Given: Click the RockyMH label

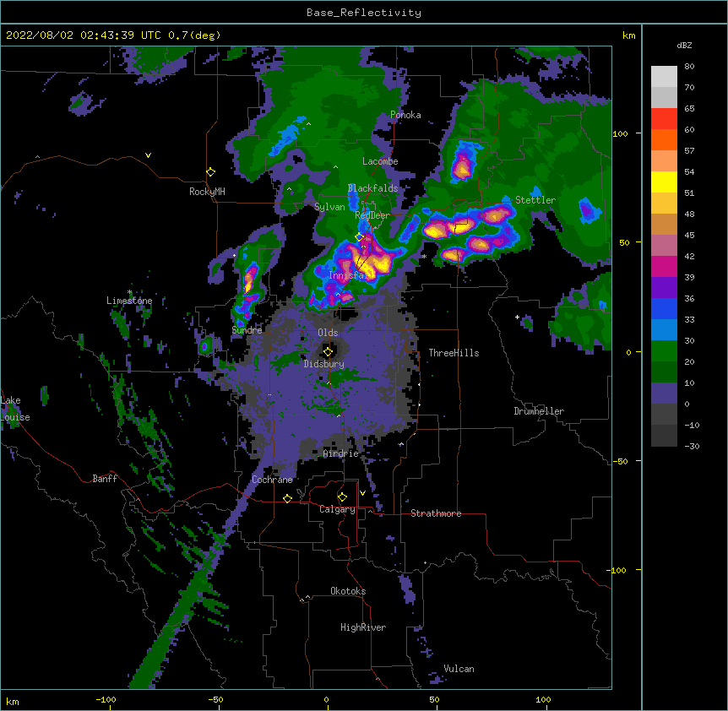Looking at the screenshot, I should pyautogui.click(x=207, y=192).
